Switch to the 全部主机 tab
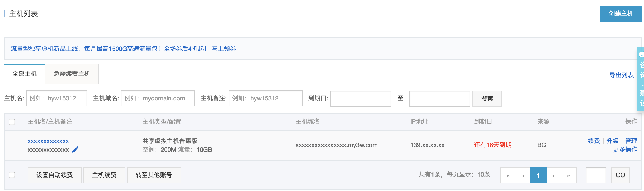 (x=24, y=74)
